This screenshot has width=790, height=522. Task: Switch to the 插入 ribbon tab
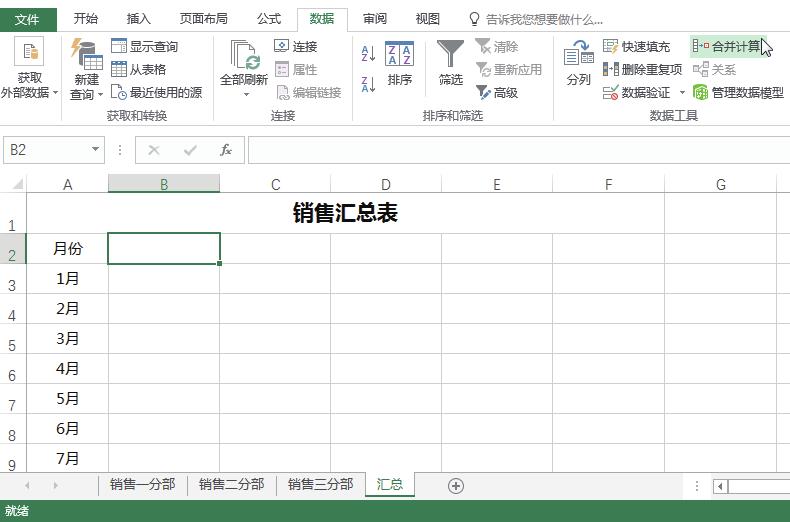click(139, 19)
